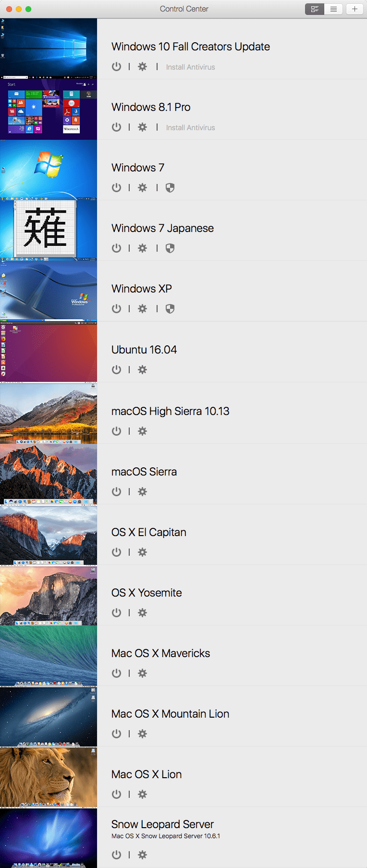The image size is (367, 868).
Task: Power on the Windows 7 VM
Action: 116,188
